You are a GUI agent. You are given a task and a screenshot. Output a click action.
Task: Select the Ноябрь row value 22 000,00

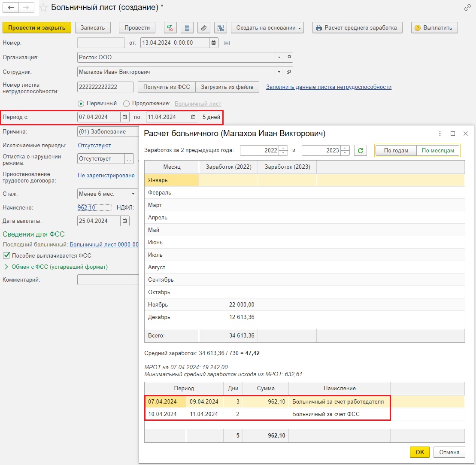(x=242, y=305)
